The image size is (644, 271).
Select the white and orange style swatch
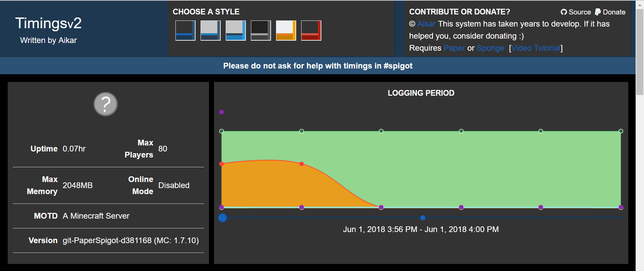click(x=286, y=31)
